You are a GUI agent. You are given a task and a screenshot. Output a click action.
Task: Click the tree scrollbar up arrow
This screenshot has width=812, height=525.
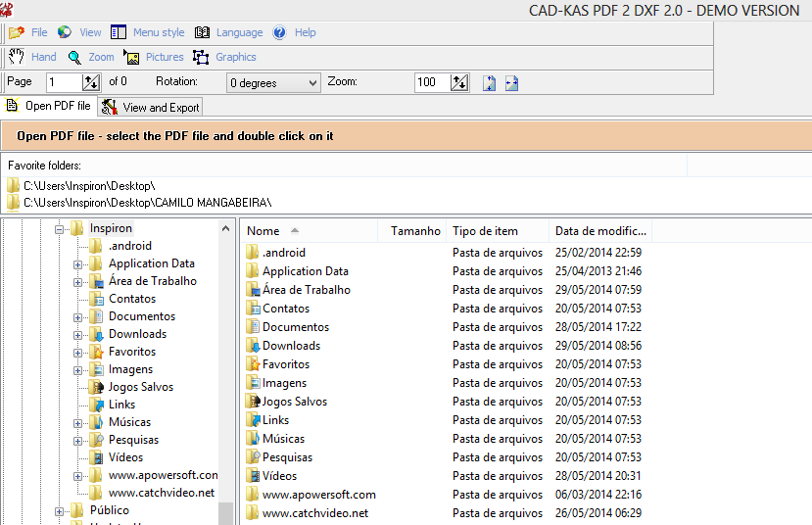tap(225, 228)
